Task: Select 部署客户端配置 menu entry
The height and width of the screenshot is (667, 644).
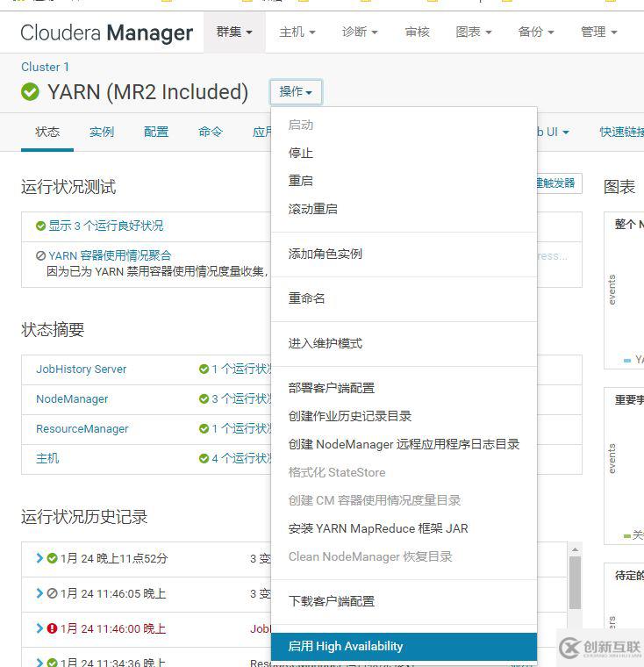Action: (404, 388)
